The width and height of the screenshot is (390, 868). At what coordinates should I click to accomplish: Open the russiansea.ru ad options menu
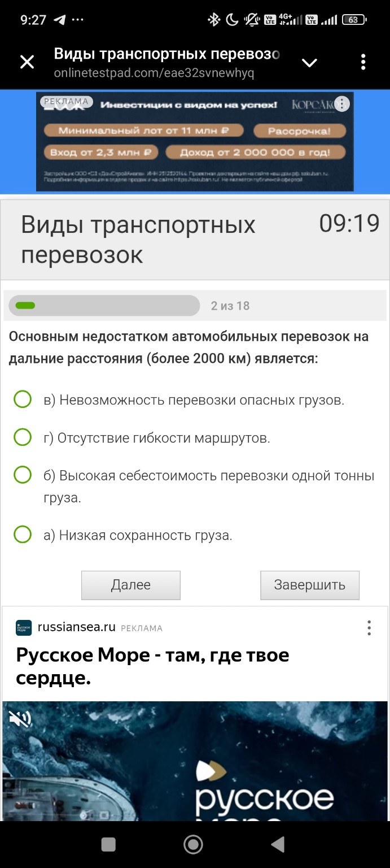pos(369,627)
